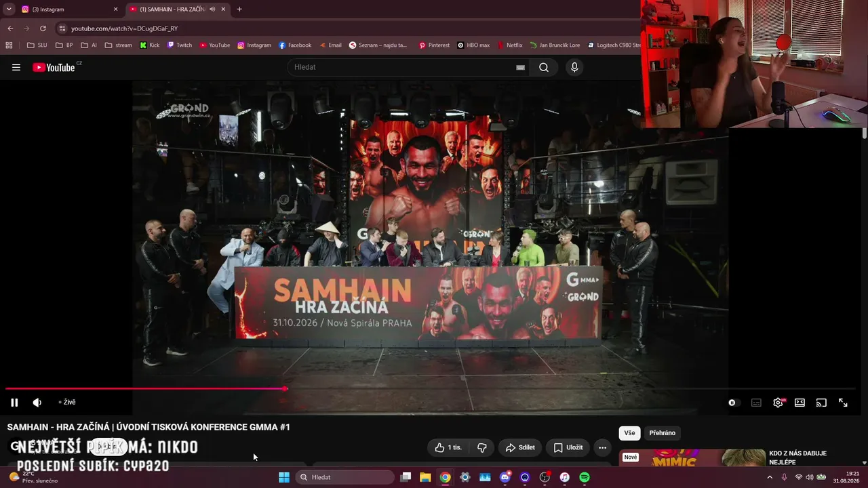Go back with the browser back arrow
This screenshot has width=868, height=488.
coord(10,28)
